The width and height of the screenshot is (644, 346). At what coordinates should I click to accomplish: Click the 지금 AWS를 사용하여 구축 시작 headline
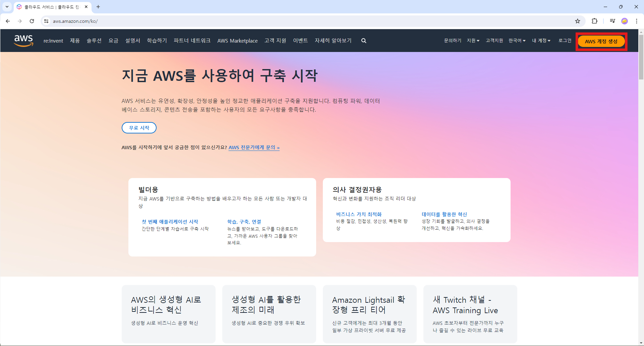(220, 75)
